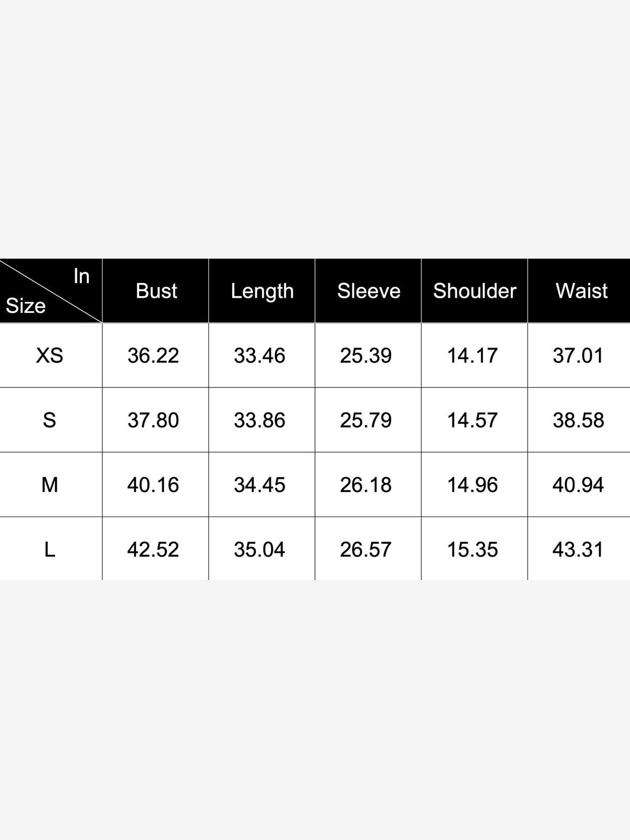Select the XS sleeve value 25.39
This screenshot has width=630, height=840.
(x=365, y=355)
